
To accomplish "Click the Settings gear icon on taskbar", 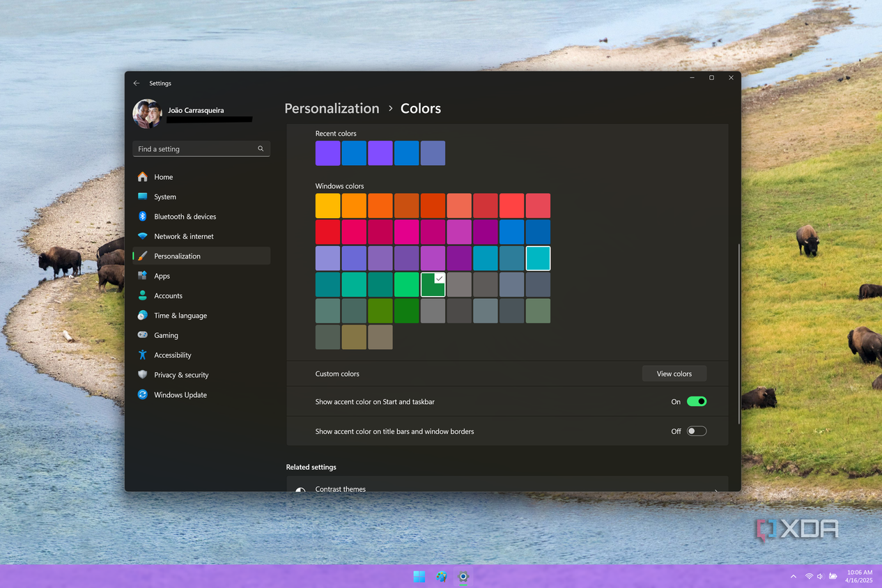I will 463,576.
